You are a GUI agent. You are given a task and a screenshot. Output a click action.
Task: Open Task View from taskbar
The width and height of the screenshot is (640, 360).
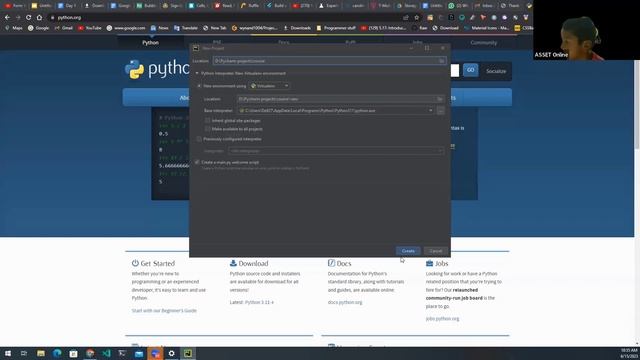24,353
